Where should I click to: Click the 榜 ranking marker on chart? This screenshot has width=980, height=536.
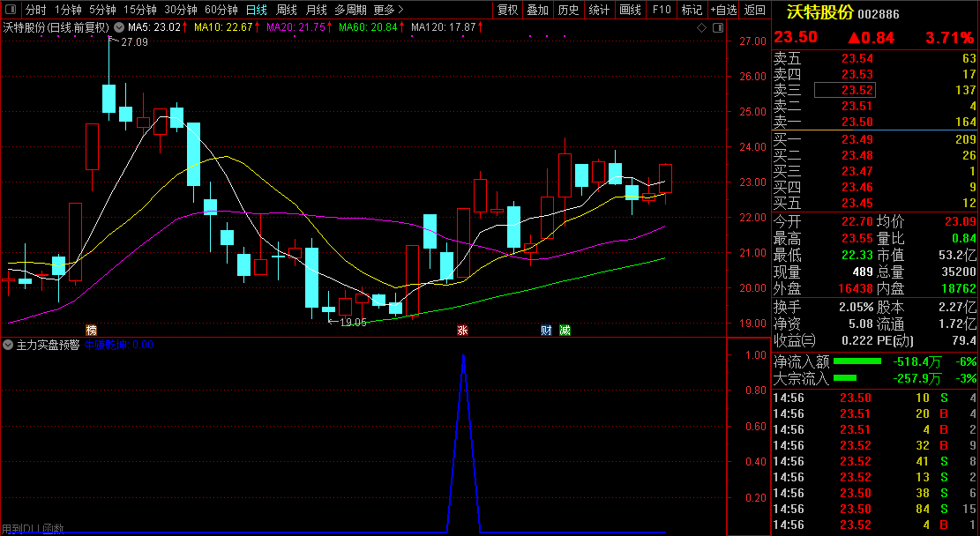pos(91,330)
